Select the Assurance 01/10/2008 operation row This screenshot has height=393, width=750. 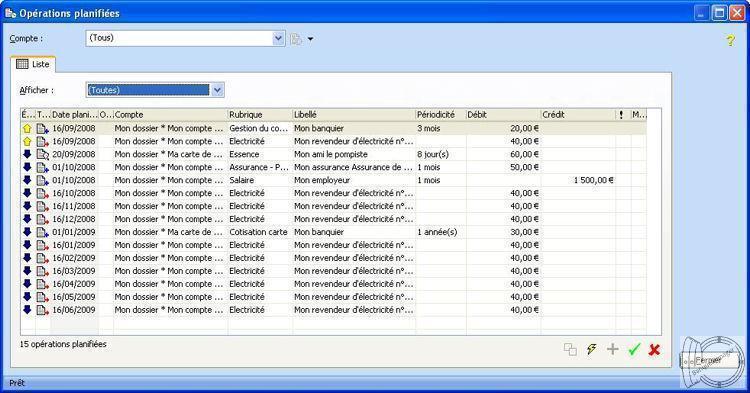(x=333, y=167)
